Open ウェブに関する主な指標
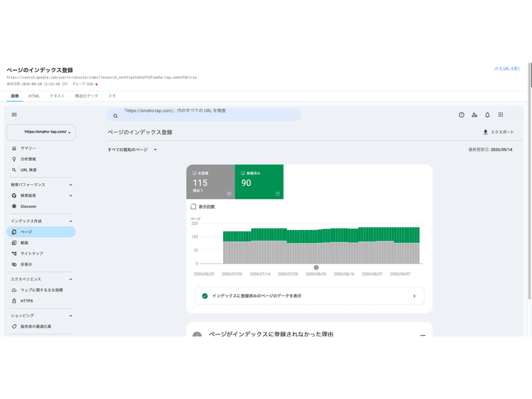 [x=41, y=290]
